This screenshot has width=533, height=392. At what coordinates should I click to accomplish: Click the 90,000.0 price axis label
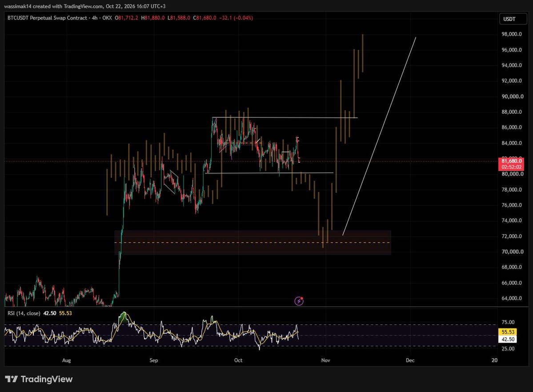click(513, 96)
